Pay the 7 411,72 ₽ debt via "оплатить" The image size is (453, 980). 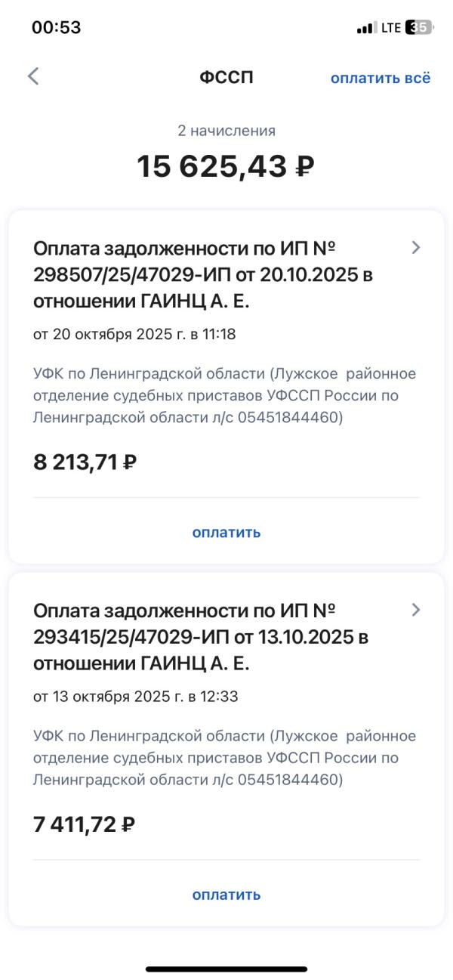tap(226, 895)
